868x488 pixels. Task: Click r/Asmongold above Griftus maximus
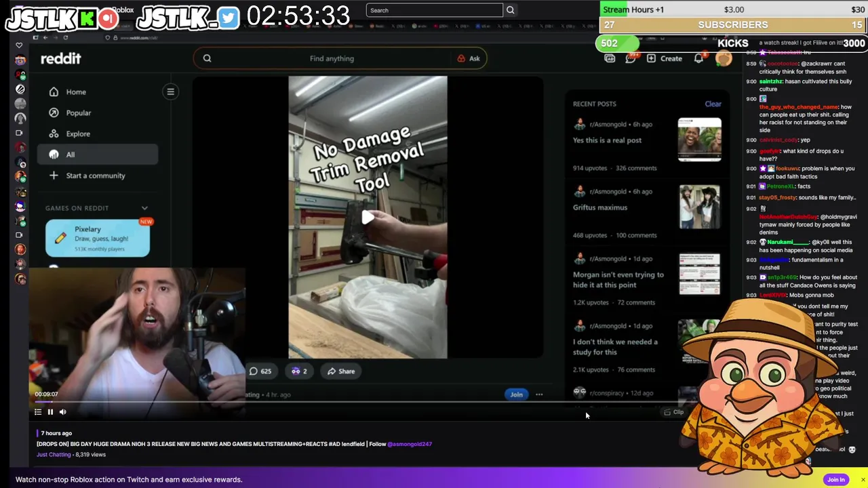(608, 191)
